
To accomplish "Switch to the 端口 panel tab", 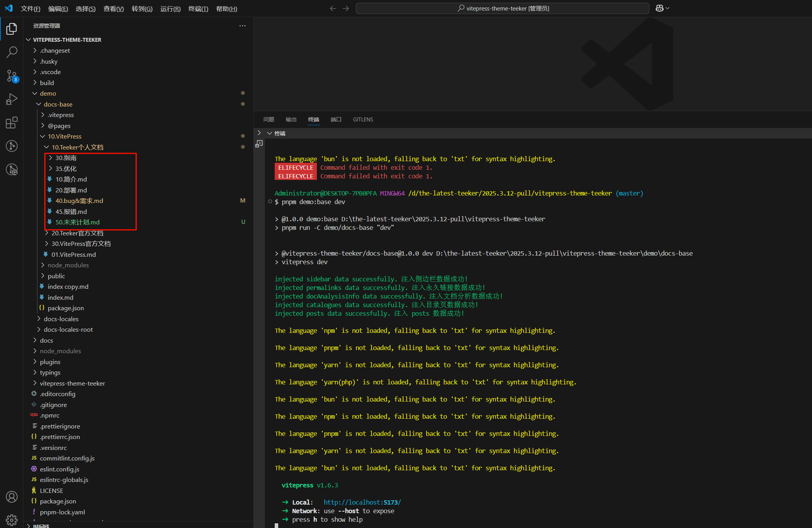I will [x=336, y=119].
